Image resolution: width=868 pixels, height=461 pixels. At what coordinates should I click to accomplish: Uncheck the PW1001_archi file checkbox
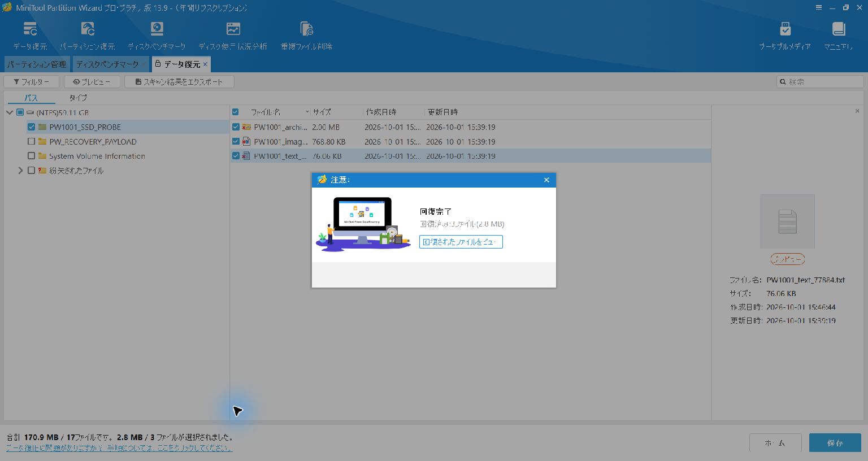(236, 127)
